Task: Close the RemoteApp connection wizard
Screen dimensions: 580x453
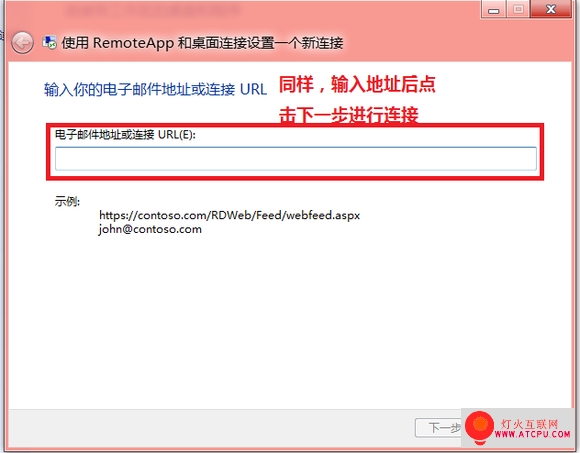Action: [x=551, y=9]
